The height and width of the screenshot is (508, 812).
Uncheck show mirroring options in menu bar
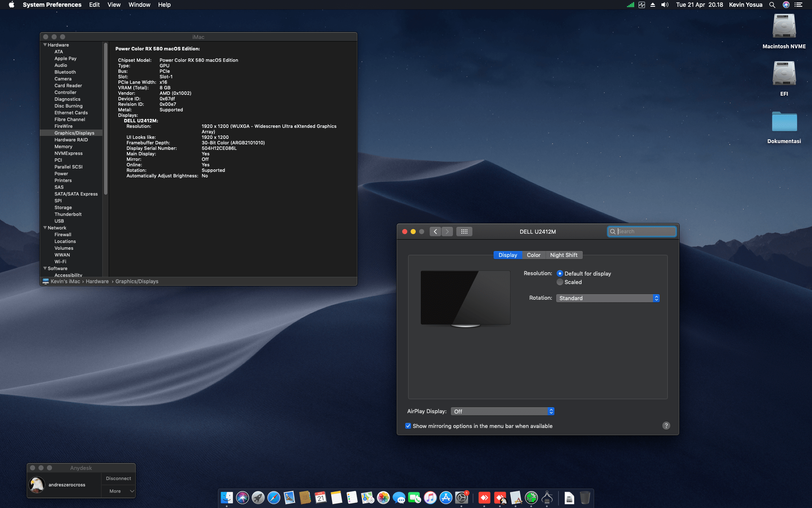408,426
